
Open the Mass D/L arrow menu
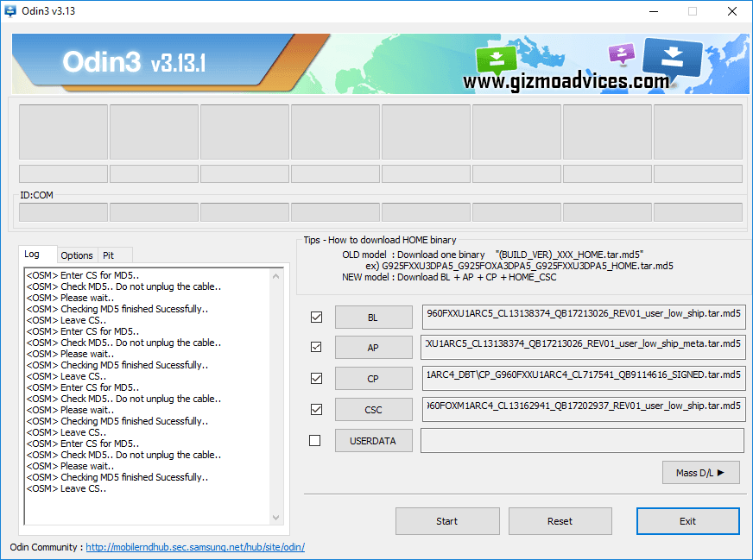(700, 473)
